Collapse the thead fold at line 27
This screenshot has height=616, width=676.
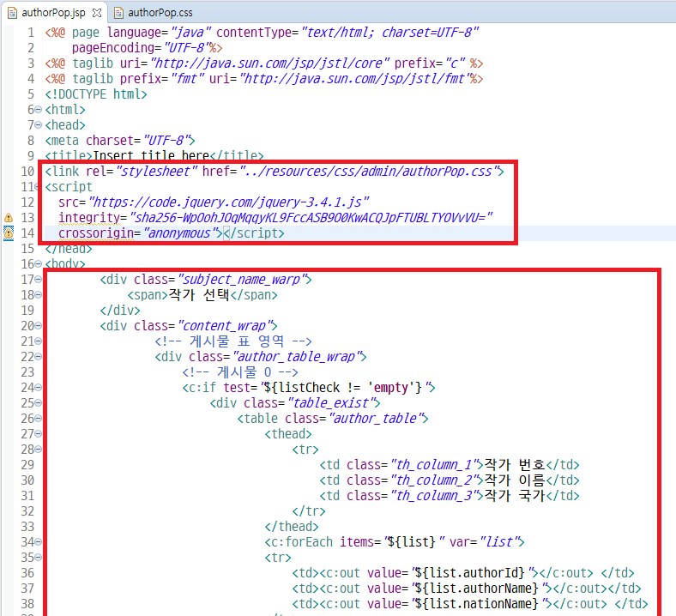pos(38,433)
